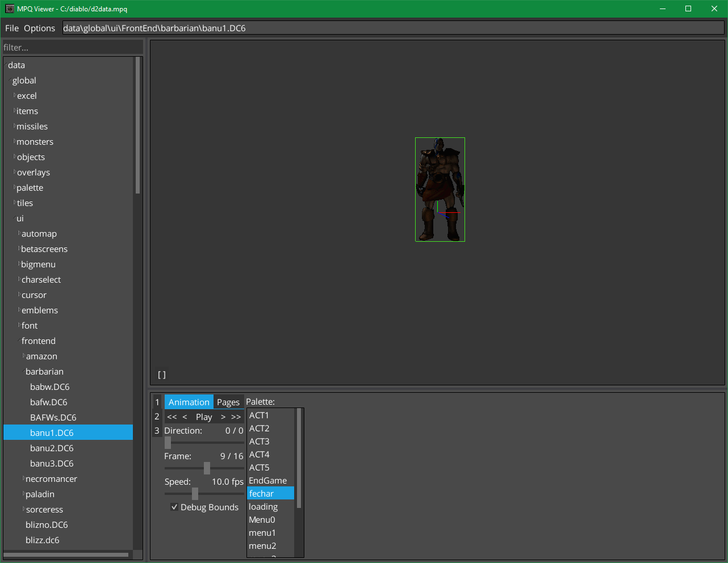Select the ACT3 palette
728x563 pixels.
(x=271, y=442)
